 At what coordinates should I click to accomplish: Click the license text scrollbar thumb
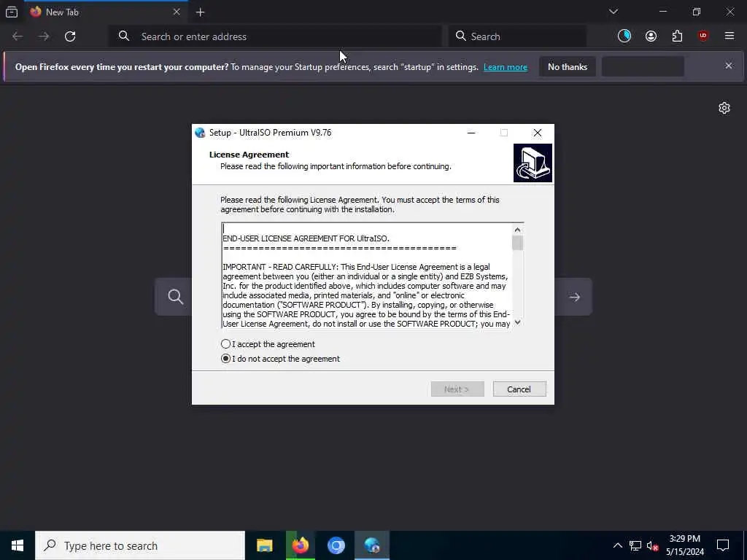pyautogui.click(x=517, y=243)
